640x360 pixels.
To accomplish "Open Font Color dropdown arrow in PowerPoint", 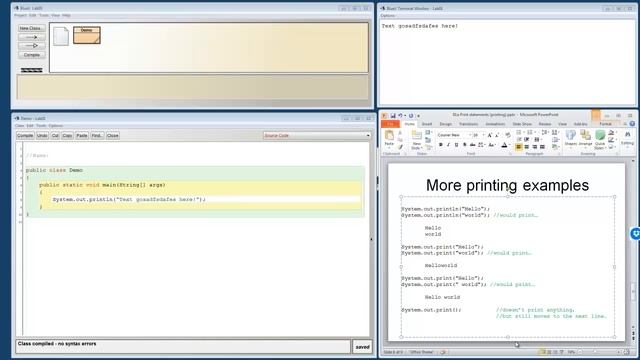I will pyautogui.click(x=510, y=144).
